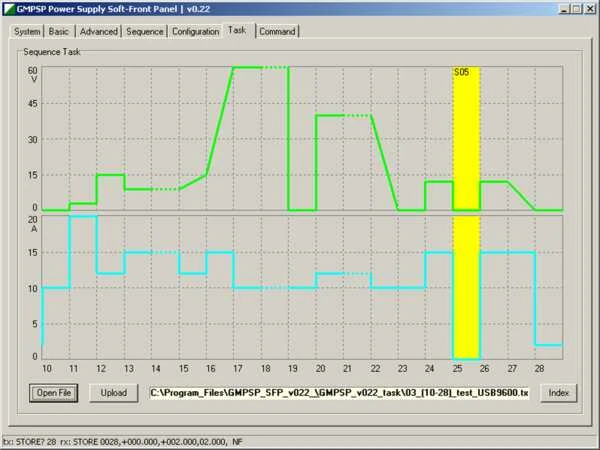Minimize the GMPSP window
600x450 pixels.
click(564, 9)
